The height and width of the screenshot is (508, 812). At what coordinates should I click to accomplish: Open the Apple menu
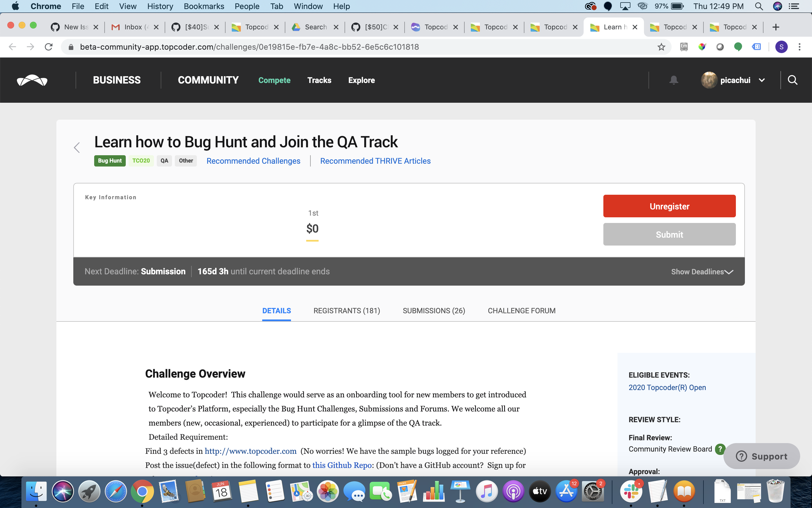tap(15, 6)
